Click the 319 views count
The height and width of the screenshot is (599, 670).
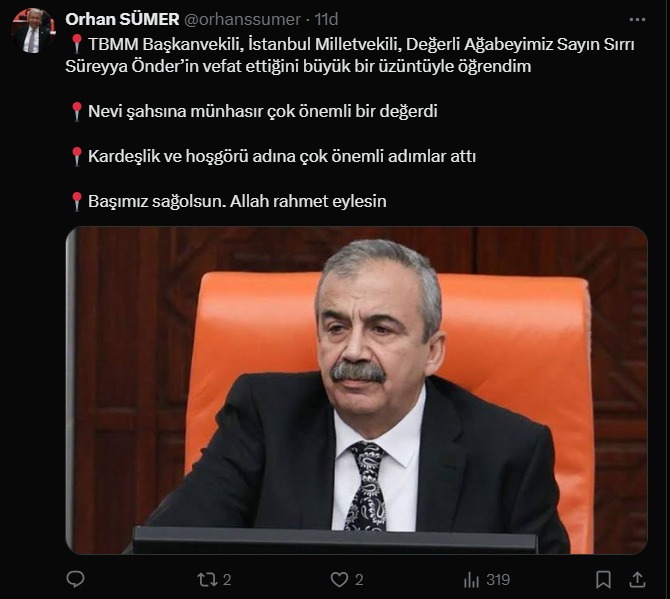(x=498, y=580)
